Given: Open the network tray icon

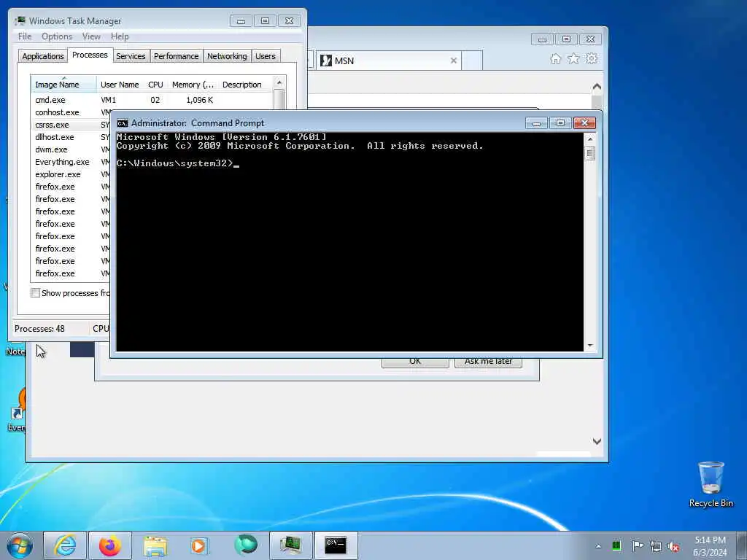Looking at the screenshot, I should tap(656, 546).
